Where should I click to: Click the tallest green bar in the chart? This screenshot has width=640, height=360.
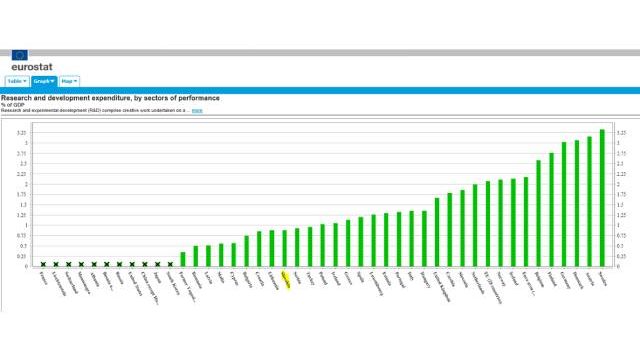click(602, 198)
